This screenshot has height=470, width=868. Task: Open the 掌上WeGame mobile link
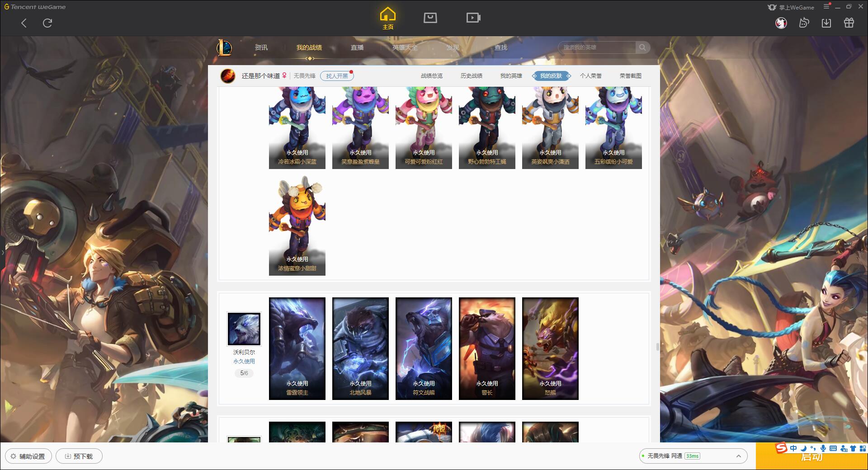[x=791, y=7]
